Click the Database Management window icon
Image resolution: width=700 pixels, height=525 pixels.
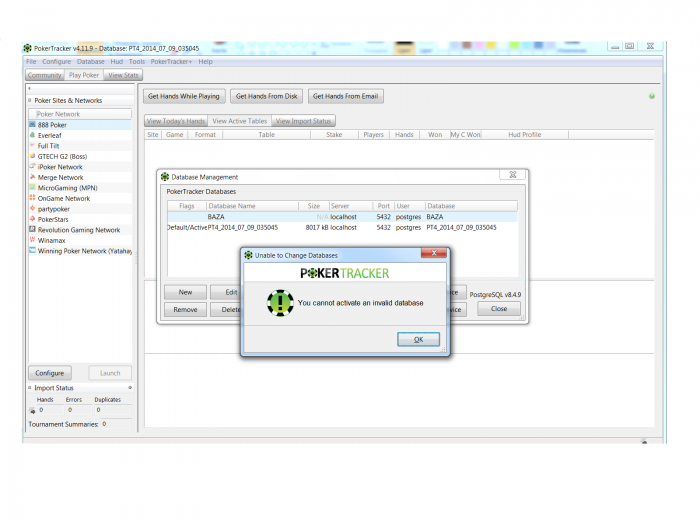(x=165, y=177)
